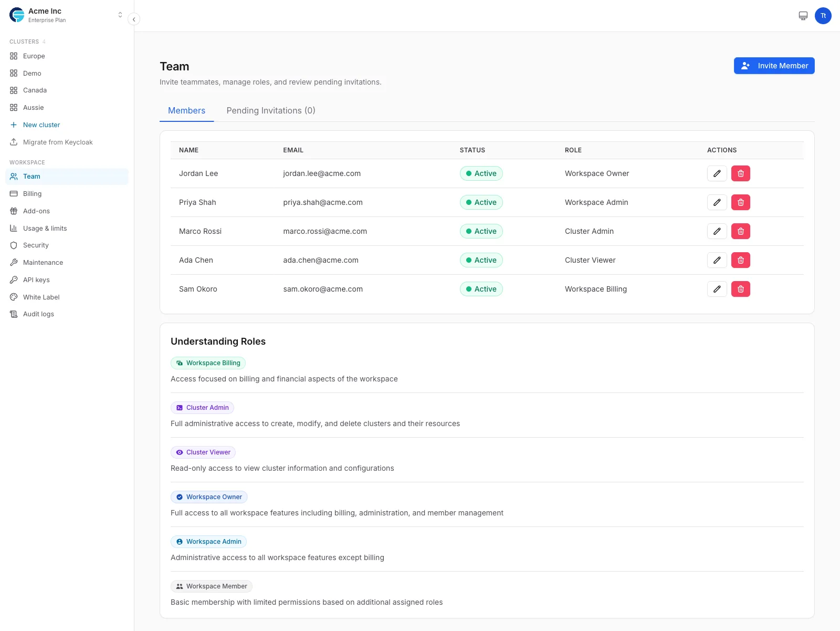Click the Workspace Admin role badge

pyautogui.click(x=208, y=542)
